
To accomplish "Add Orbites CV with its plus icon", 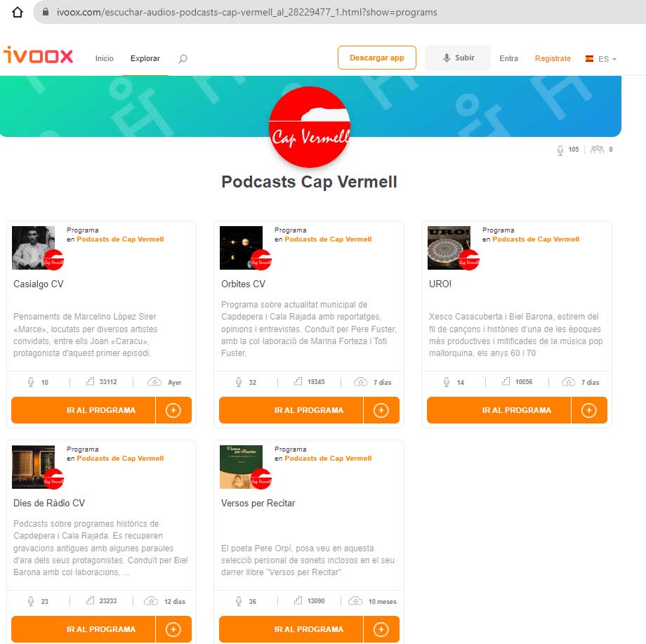I will tap(381, 410).
